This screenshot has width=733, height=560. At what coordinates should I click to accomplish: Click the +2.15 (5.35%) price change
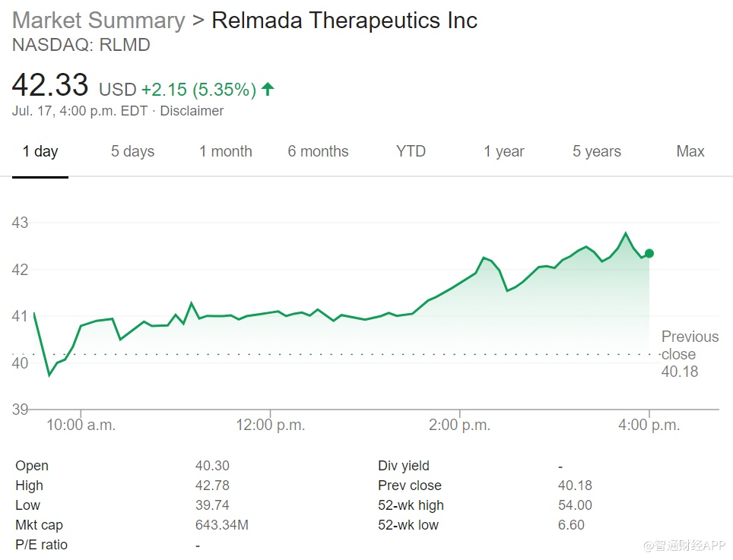(x=198, y=90)
